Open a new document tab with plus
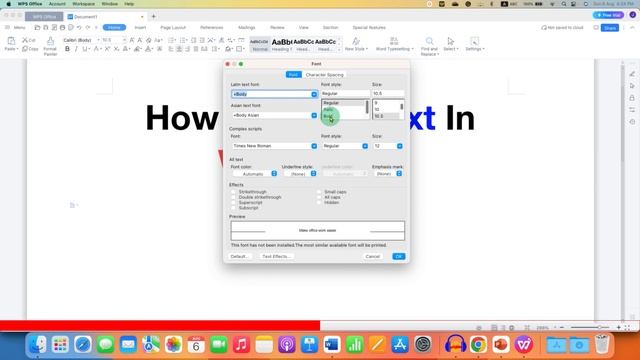This screenshot has width=640, height=360. click(x=153, y=17)
